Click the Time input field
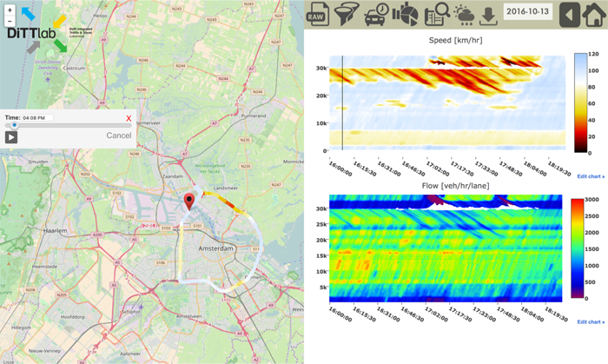 [38, 117]
